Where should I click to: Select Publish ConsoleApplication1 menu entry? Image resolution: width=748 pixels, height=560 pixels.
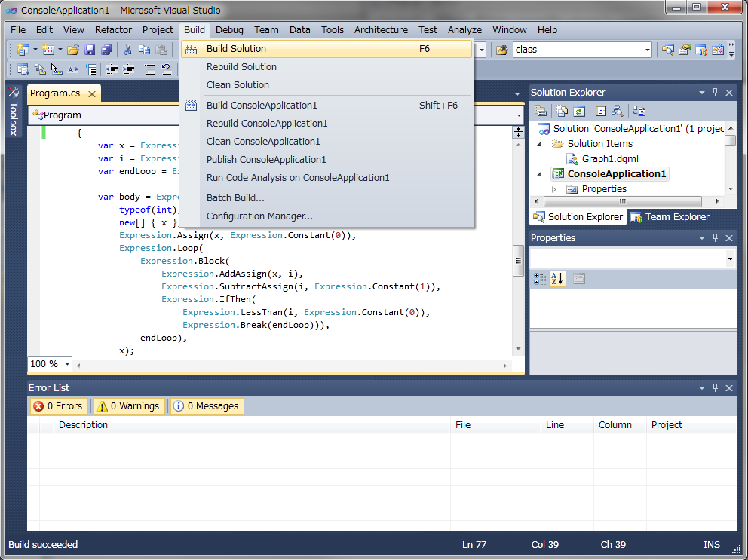[x=266, y=159]
